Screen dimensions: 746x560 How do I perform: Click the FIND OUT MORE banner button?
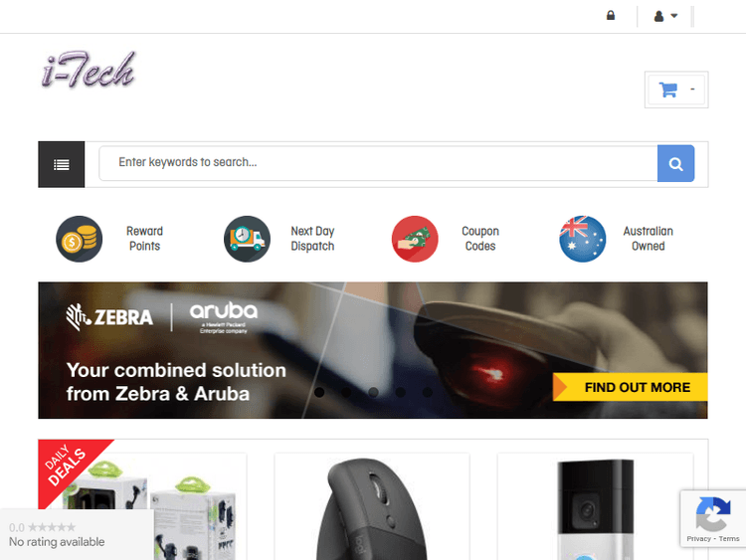click(x=630, y=387)
